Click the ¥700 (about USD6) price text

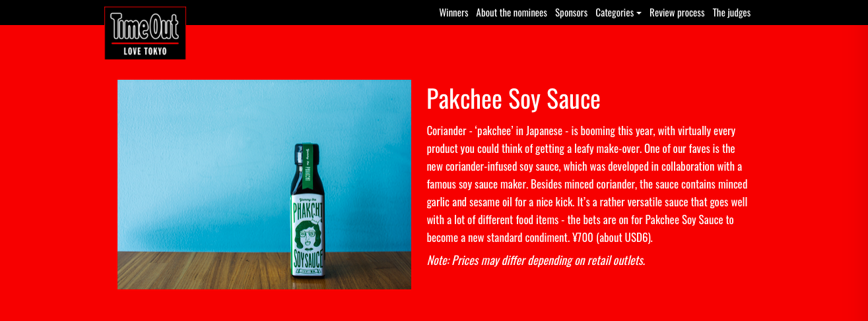[x=612, y=237]
